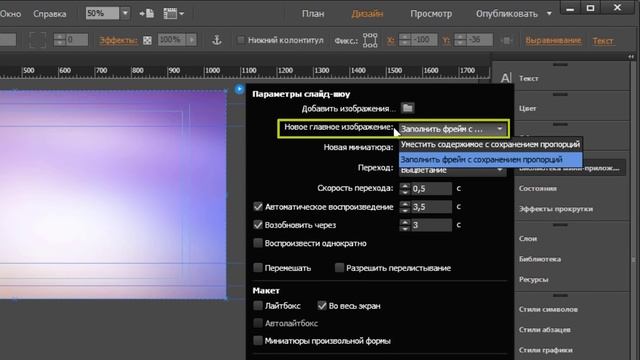Expand the Опубликовать dropdown arrow
Viewport: 640px width, 360px height.
(549, 14)
